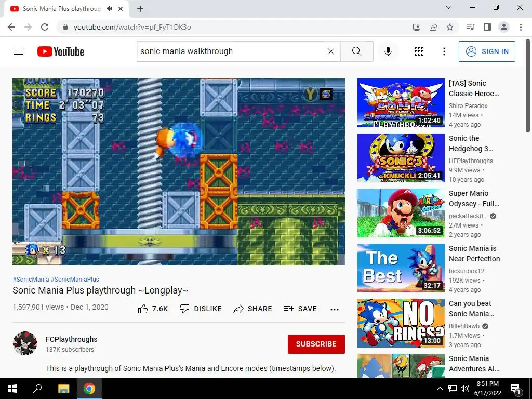Open the notification center icon
The width and height of the screenshot is (532, 399).
(x=515, y=389)
